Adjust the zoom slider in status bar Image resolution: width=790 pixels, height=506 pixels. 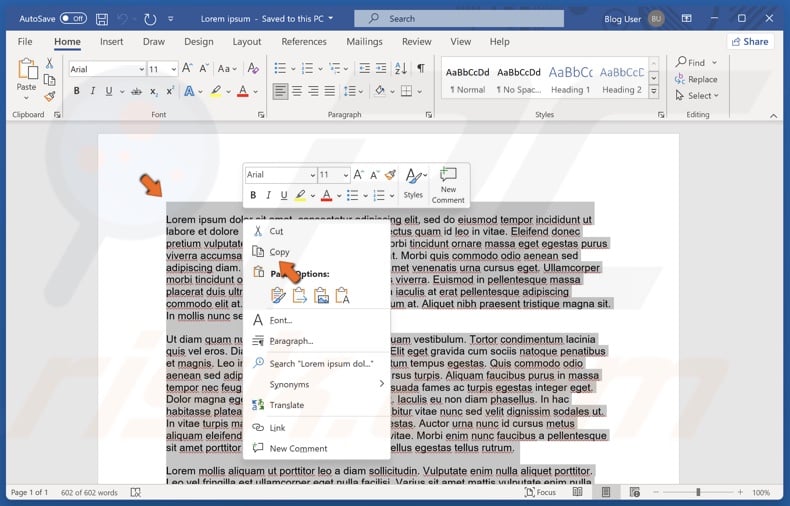pyautogui.click(x=698, y=492)
